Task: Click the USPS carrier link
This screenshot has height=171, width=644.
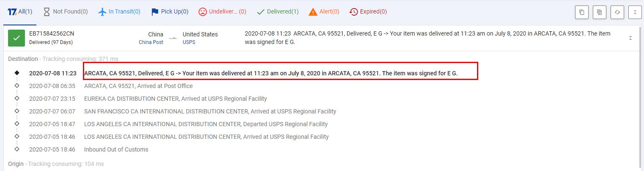Action: pos(189,42)
